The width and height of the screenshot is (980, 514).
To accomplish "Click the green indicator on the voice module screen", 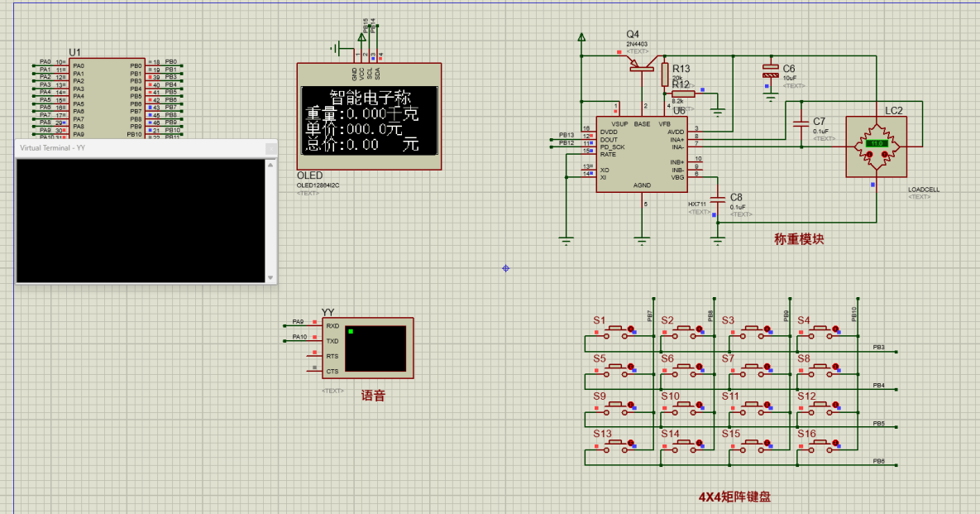I will 351,329.
